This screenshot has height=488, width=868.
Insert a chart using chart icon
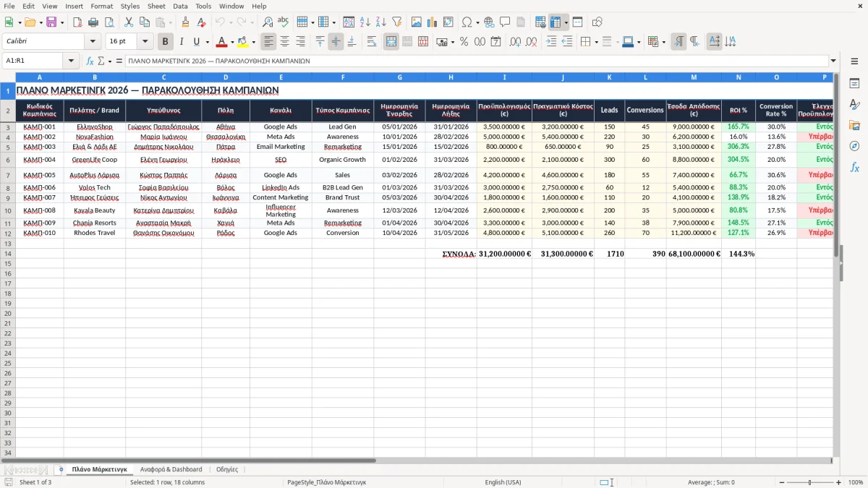pyautogui.click(x=432, y=22)
